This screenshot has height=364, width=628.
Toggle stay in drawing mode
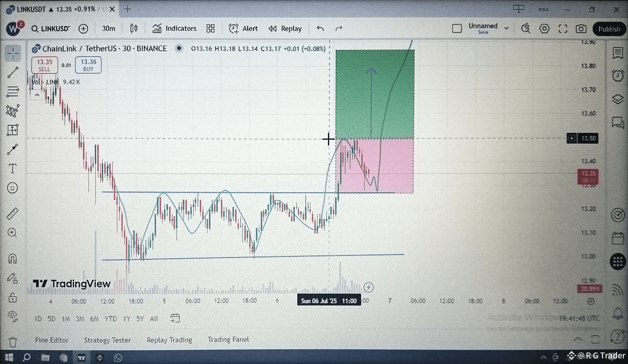click(x=13, y=279)
